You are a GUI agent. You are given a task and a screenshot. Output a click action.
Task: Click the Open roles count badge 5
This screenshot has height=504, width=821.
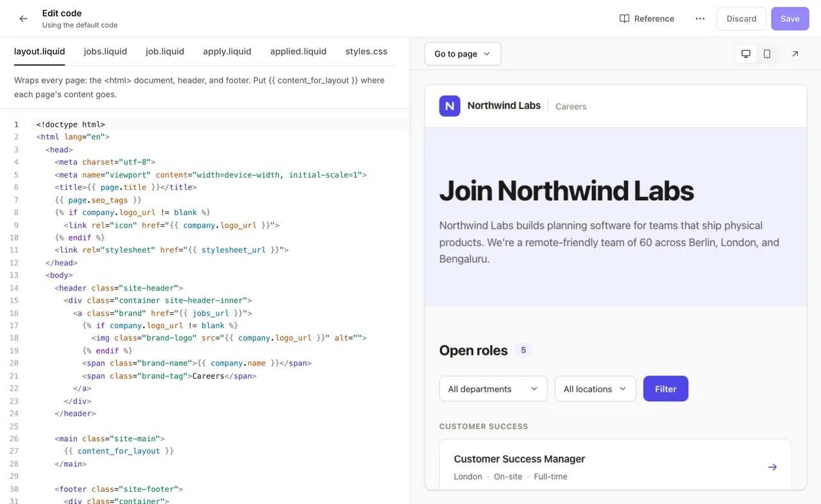click(523, 350)
